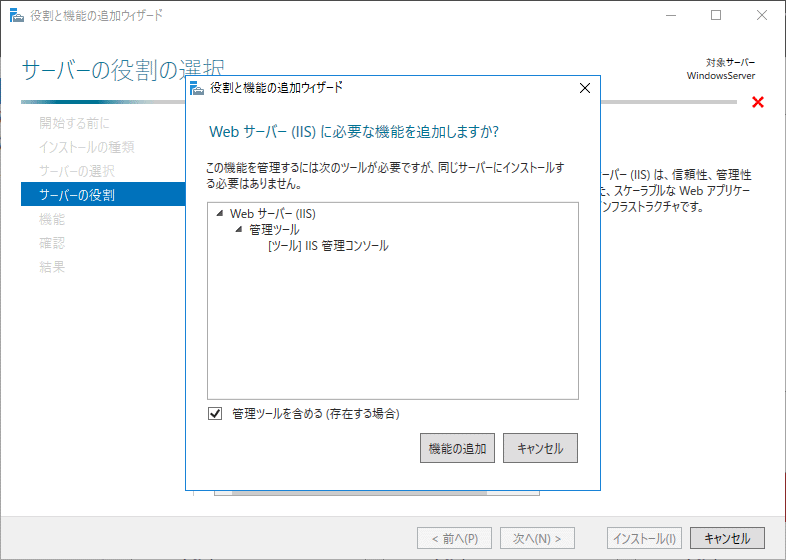Collapse the 管理ツール tree node
786x560 pixels.
click(239, 230)
